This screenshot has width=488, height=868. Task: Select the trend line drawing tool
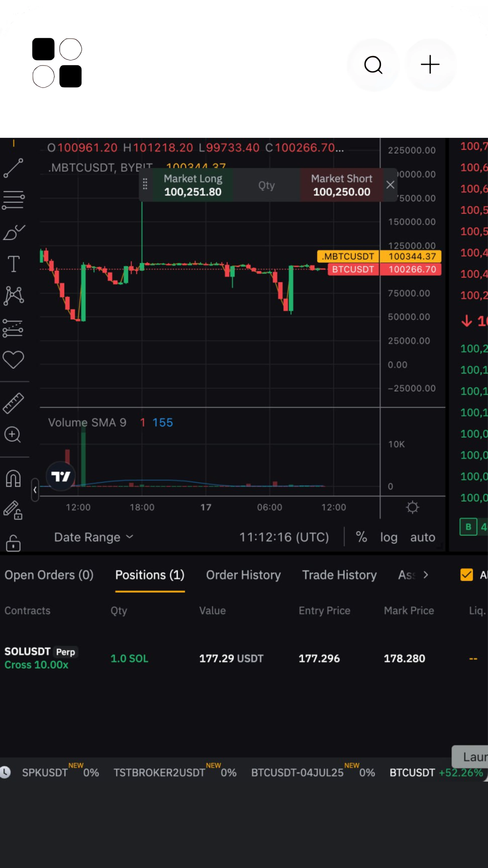[13, 168]
